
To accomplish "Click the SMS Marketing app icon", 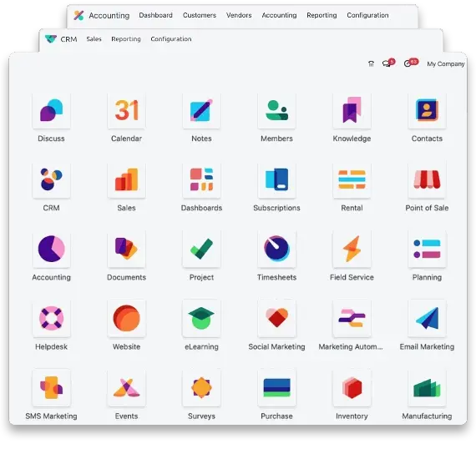I will point(51,388).
